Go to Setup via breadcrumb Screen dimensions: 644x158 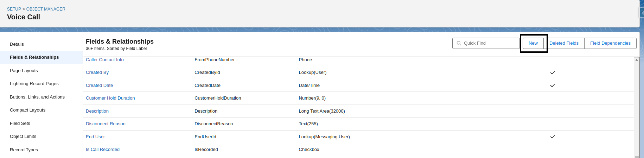pyautogui.click(x=14, y=9)
